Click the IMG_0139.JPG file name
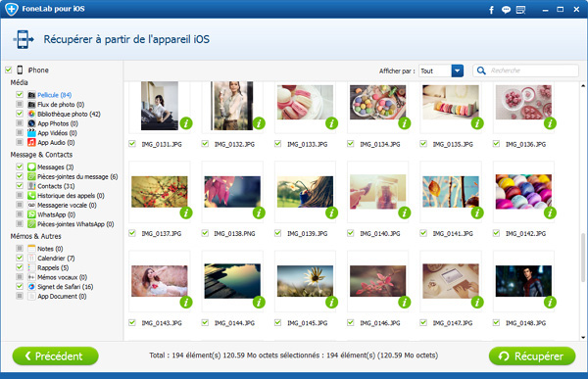 pyautogui.click(x=307, y=233)
